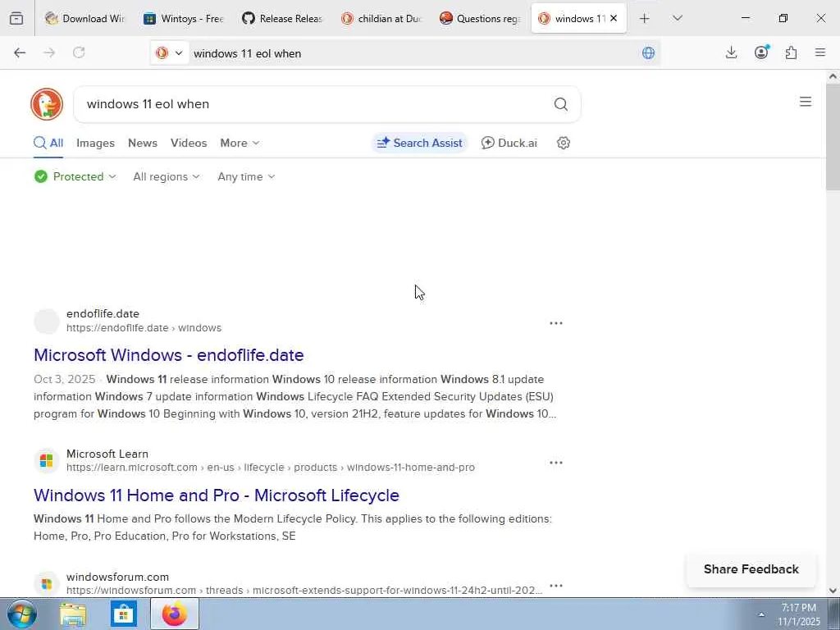Open the All regions dropdown
The width and height of the screenshot is (840, 630).
[167, 177]
